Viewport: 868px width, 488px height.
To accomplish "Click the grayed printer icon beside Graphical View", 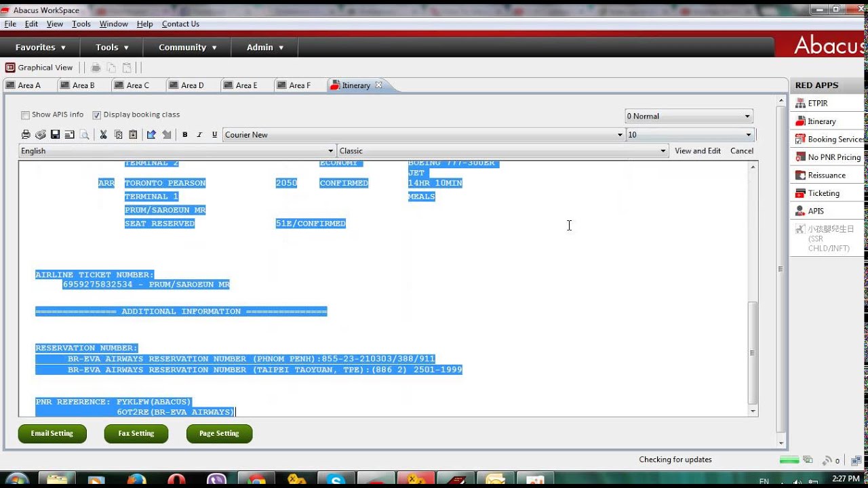I will [x=96, y=68].
